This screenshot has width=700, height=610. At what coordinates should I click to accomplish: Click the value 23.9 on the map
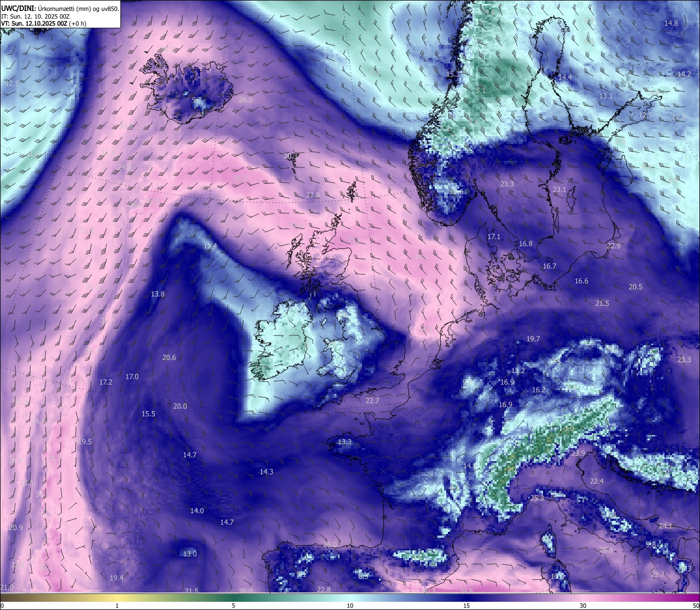point(578,454)
